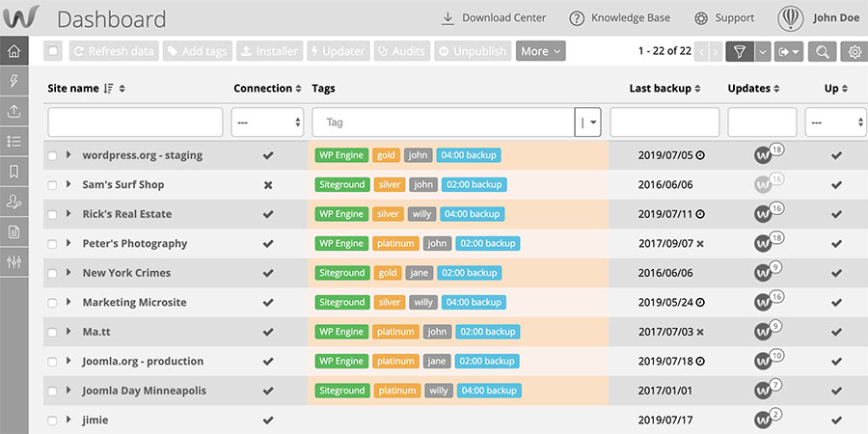
Task: Open the gear settings icon
Action: [854, 51]
